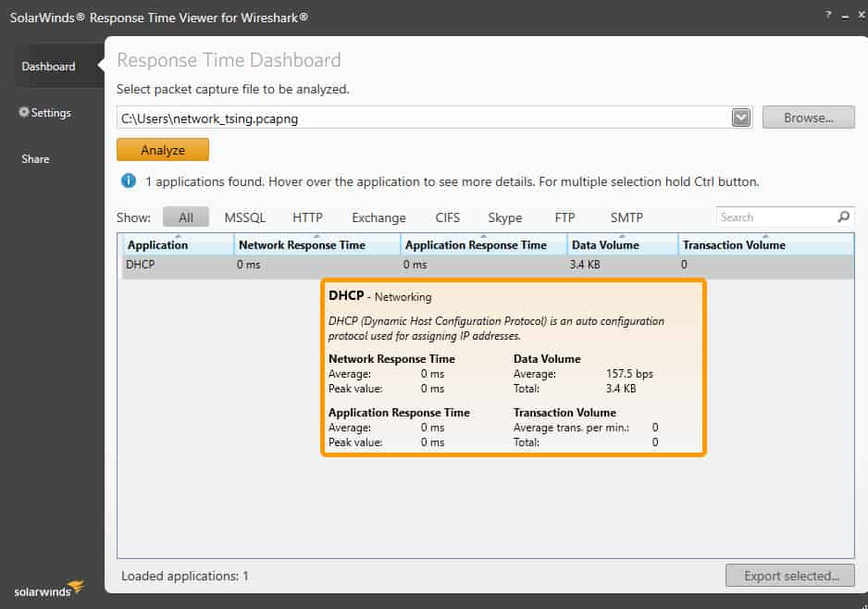
Task: Click the SolarWinds logo at bottom left
Action: point(49,590)
